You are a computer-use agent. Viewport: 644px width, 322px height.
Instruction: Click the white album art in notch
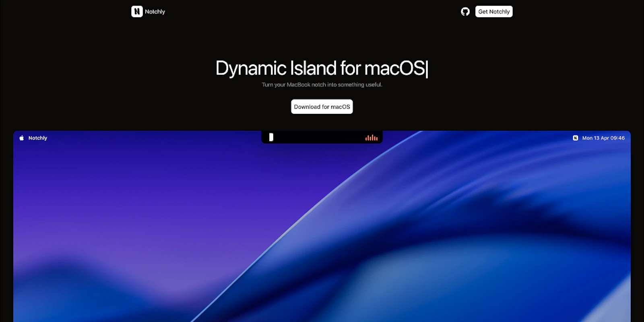271,137
